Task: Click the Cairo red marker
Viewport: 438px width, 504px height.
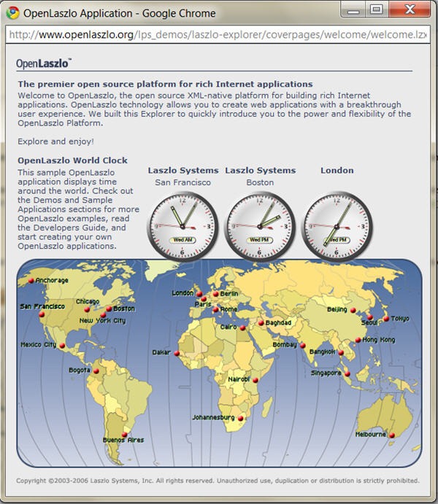Action: [243, 327]
